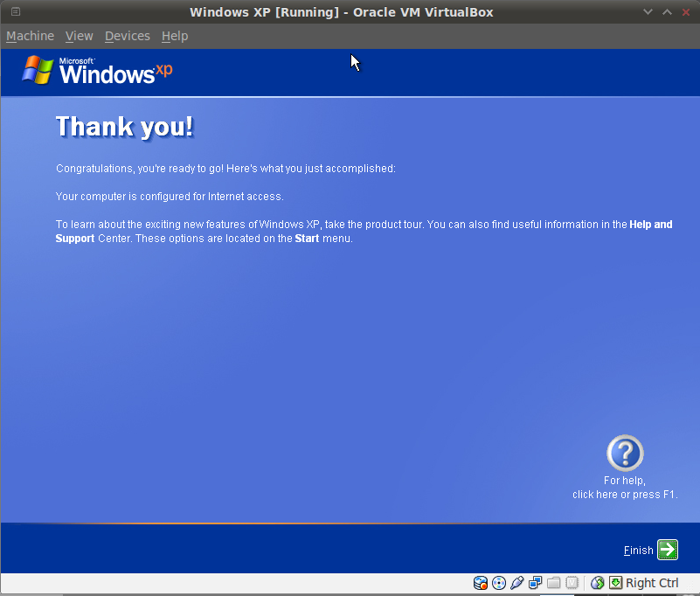The image size is (700, 596).
Task: Click the mouse integration status icon
Action: pos(598,583)
